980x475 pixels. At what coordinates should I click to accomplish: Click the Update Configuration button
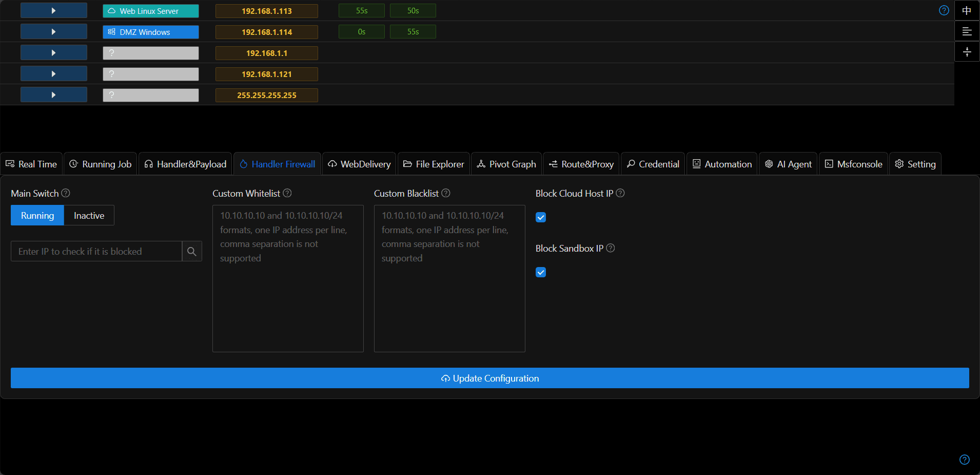click(490, 378)
